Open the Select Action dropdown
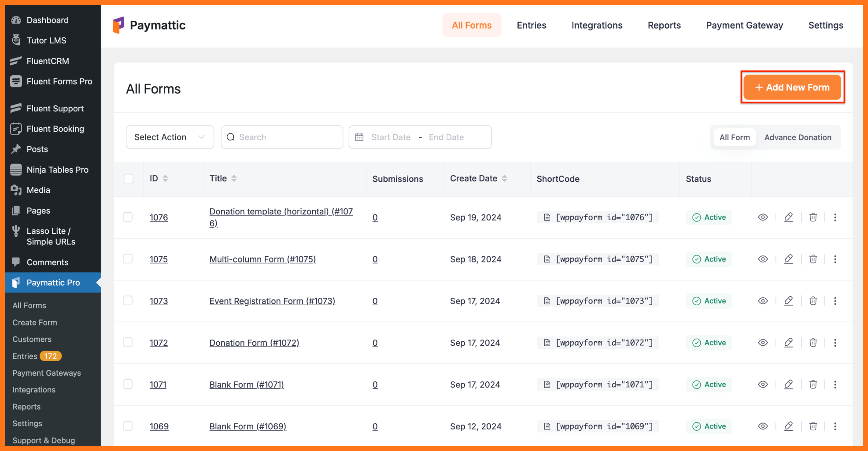 tap(170, 137)
